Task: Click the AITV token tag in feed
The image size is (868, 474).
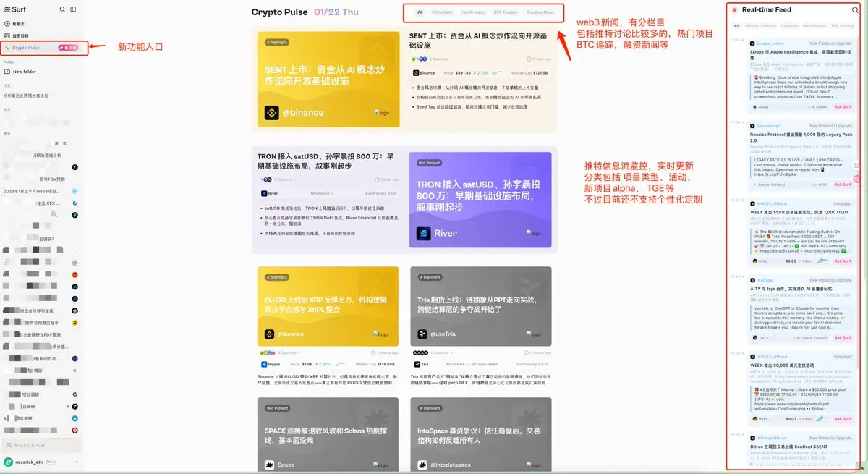Action: (x=761, y=337)
